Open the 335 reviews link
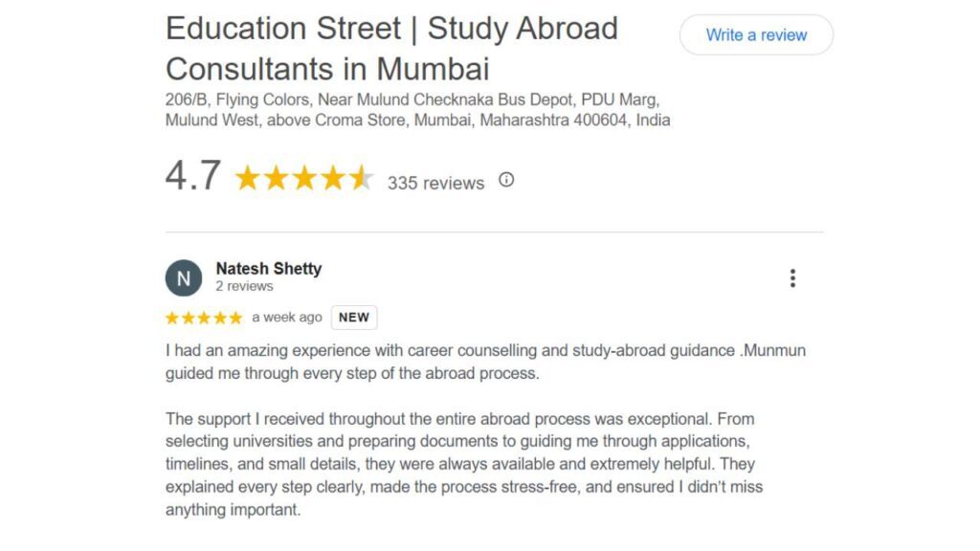The image size is (980, 551). 435,183
